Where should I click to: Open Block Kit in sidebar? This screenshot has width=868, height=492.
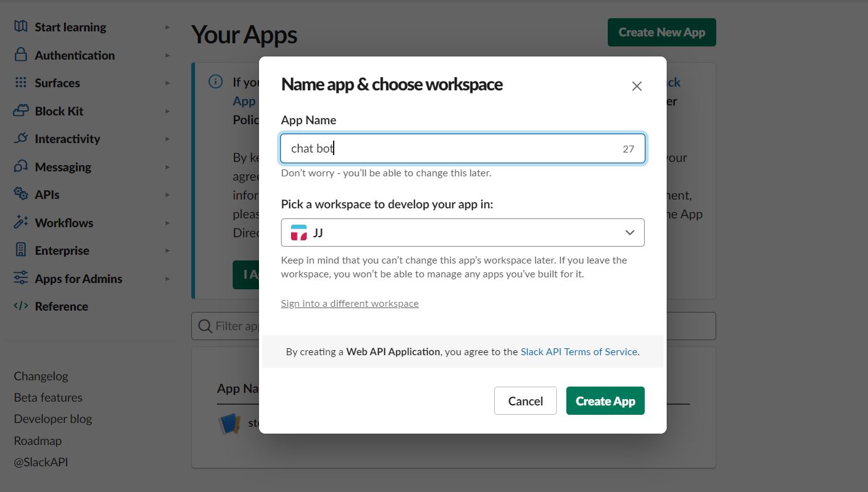(59, 111)
